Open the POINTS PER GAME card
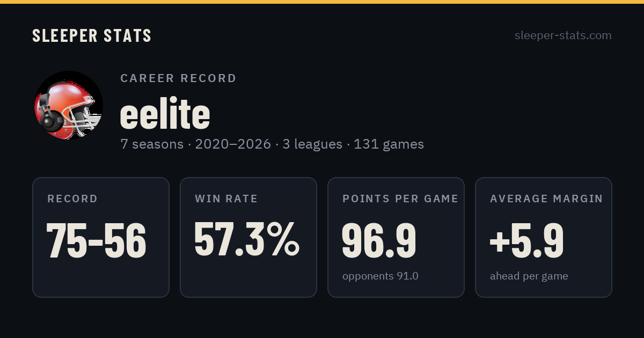 (x=396, y=237)
